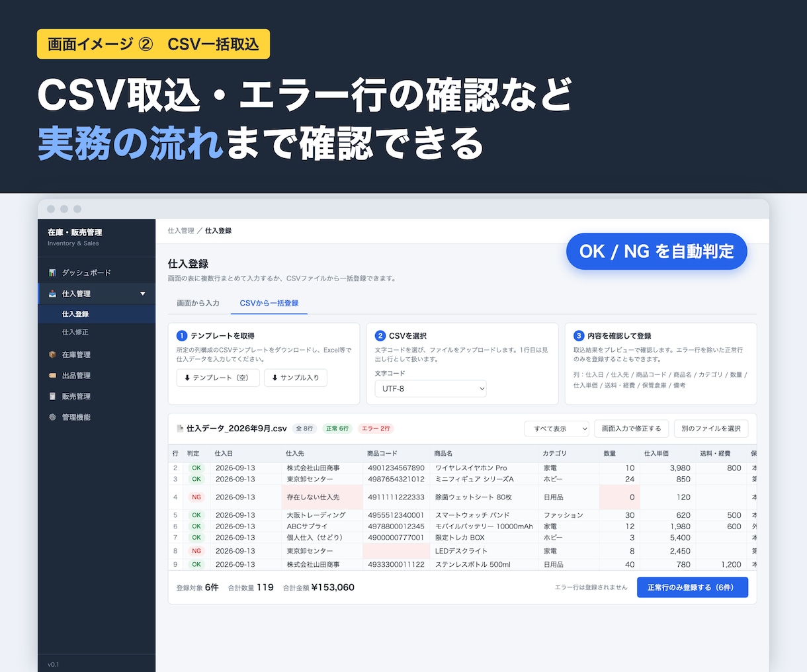Click the CSV file icon beside 仕入データ_2026年9月.csv
This screenshot has width=807, height=672.
[180, 429]
